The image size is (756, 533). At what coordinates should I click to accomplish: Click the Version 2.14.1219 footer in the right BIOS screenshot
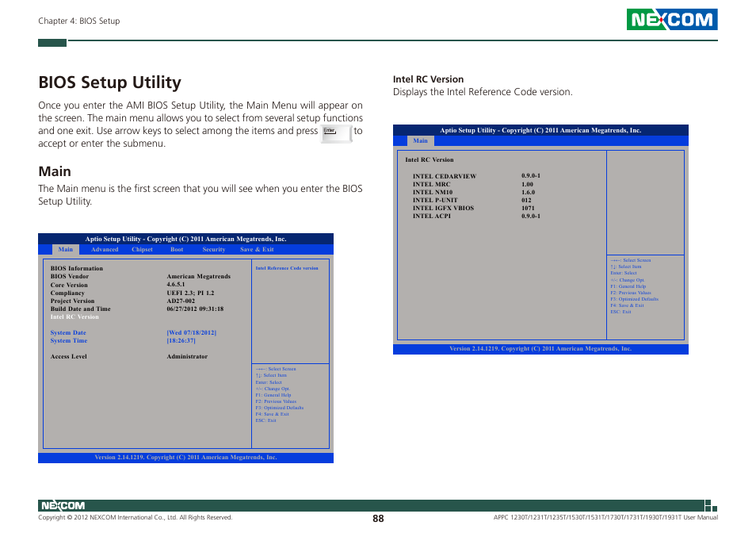[x=540, y=349]
